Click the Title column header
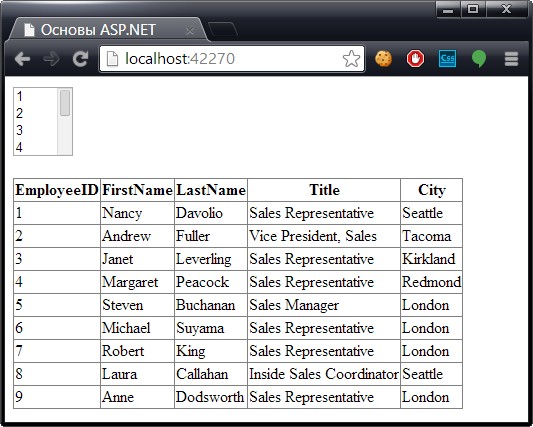 324,190
